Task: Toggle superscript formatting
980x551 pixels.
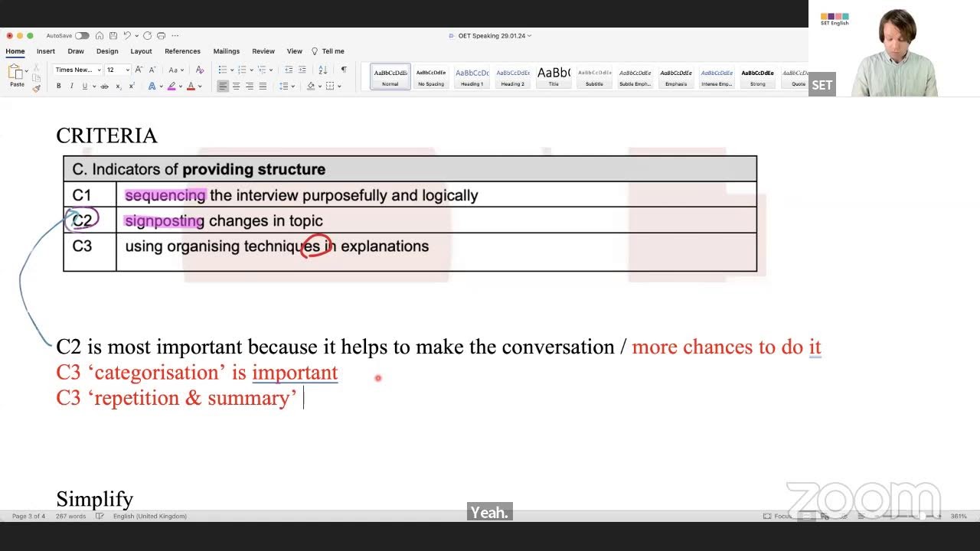Action: (x=132, y=86)
